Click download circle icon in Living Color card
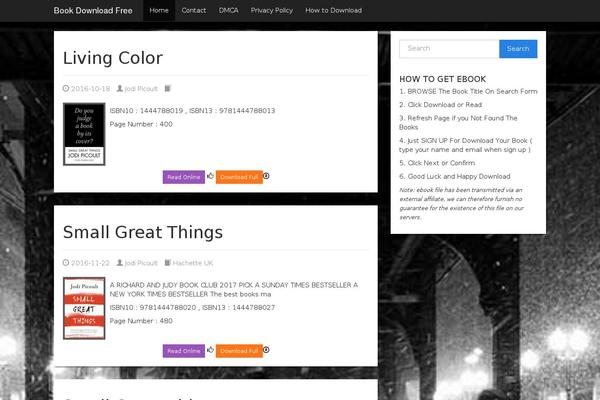 click(266, 176)
